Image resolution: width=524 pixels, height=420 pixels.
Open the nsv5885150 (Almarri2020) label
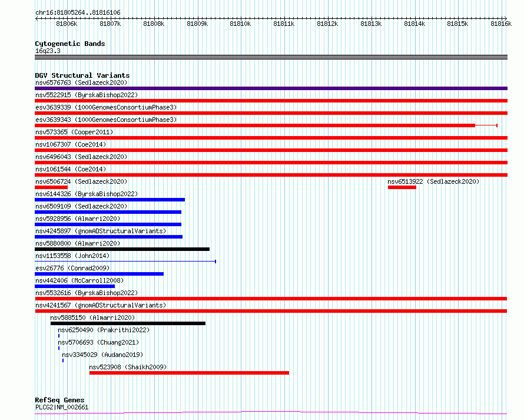coord(92,318)
